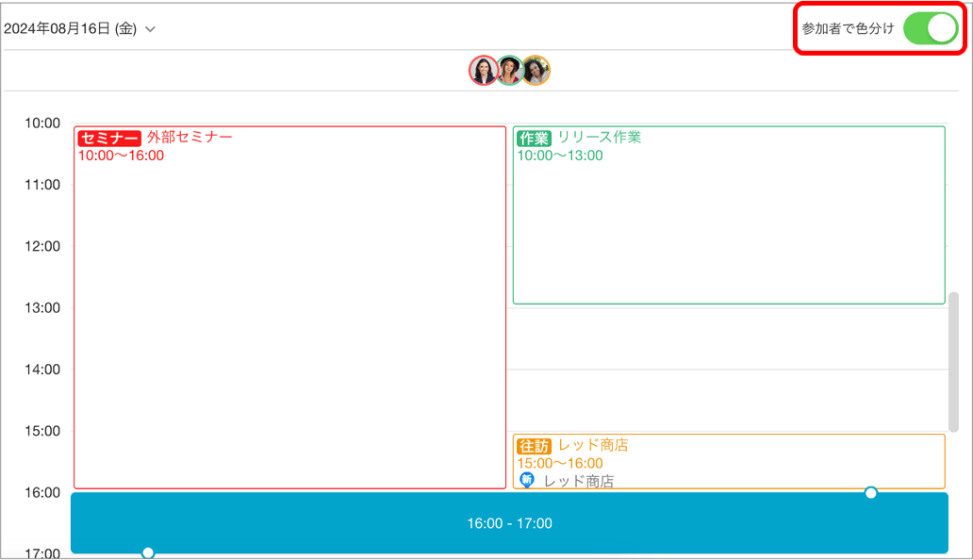Click the vertical scrollbar thumb

(x=953, y=362)
